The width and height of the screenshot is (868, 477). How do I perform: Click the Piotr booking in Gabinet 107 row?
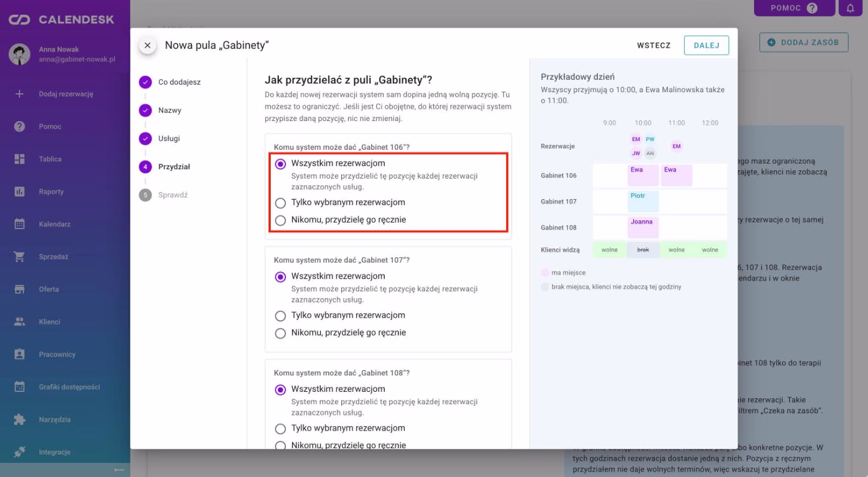pyautogui.click(x=643, y=201)
